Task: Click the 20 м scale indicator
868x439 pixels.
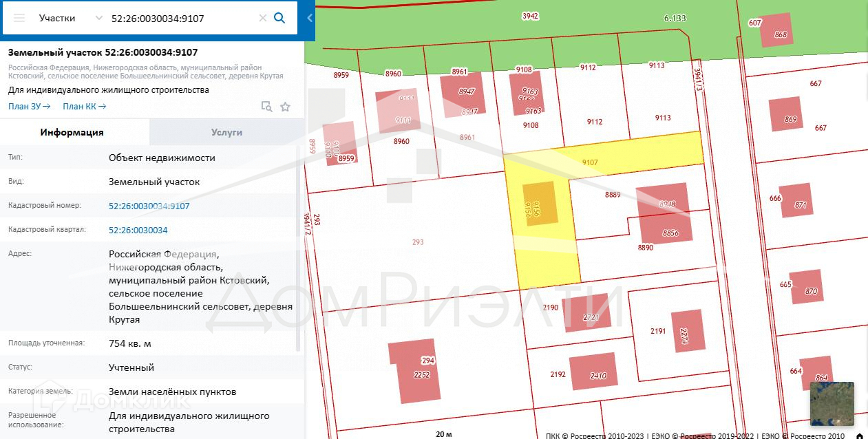Action: click(444, 433)
